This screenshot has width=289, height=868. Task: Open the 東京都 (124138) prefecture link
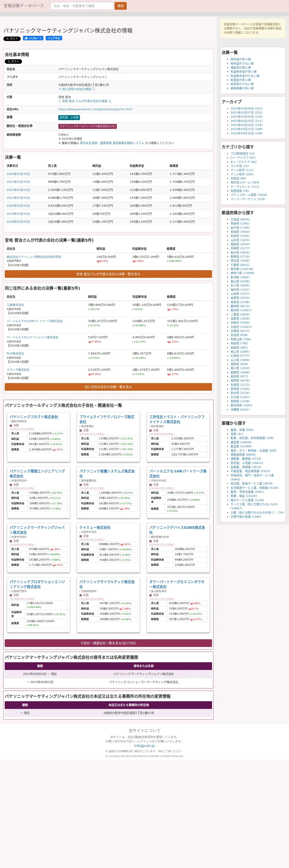(x=242, y=269)
